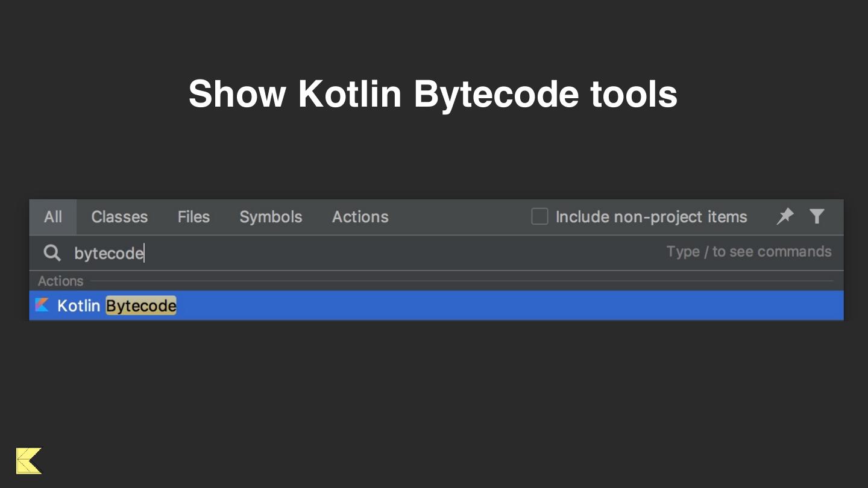
Task: Click the Kotlin icon beside the Bytecode result
Action: [x=42, y=305]
